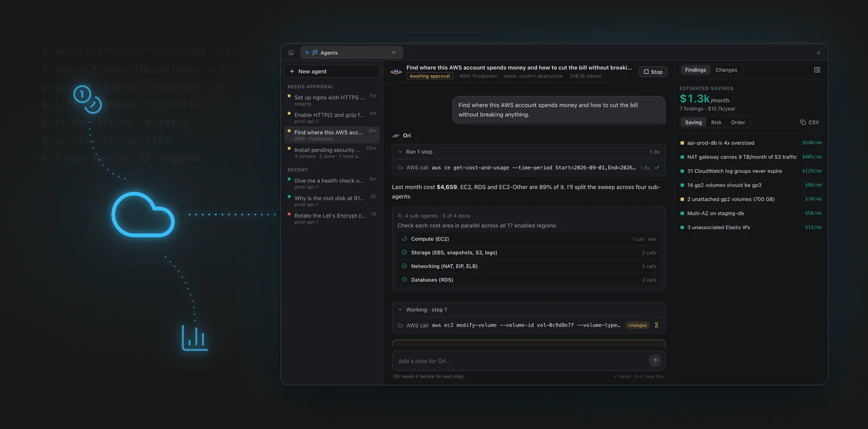Viewport: 868px width, 429px height.
Task: Open 'Enable HTTP/2 and gzip' agent
Action: click(x=331, y=117)
